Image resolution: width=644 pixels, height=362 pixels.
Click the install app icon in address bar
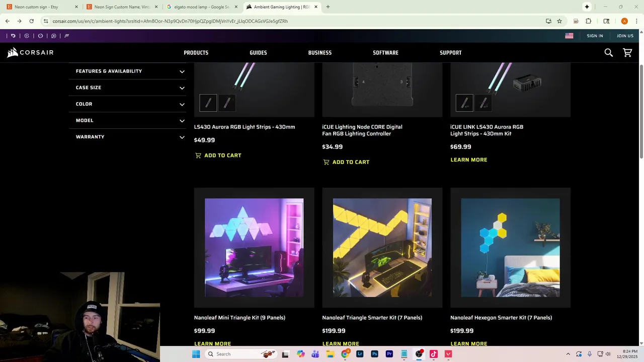[x=548, y=21]
